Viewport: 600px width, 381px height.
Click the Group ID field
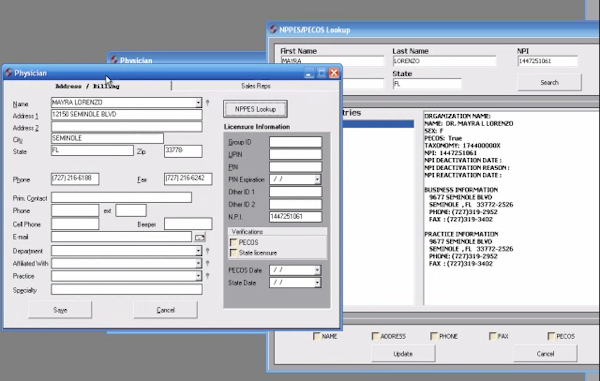[295, 142]
